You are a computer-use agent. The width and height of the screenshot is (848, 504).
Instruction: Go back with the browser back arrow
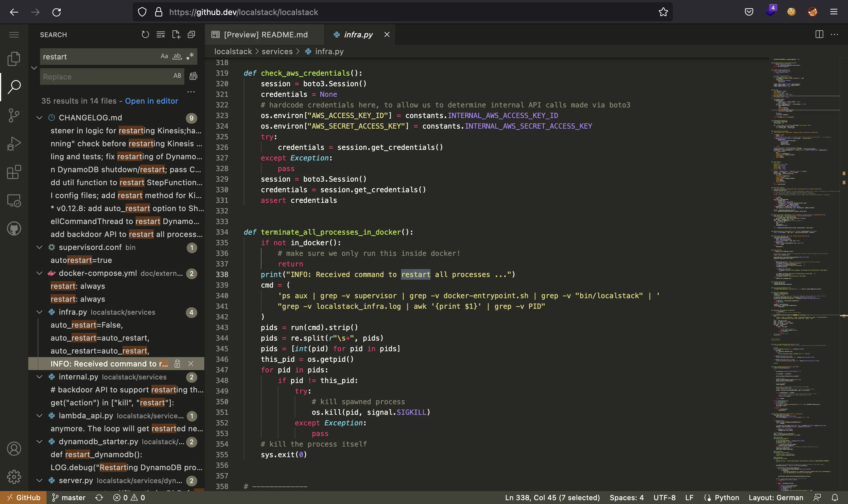(14, 12)
